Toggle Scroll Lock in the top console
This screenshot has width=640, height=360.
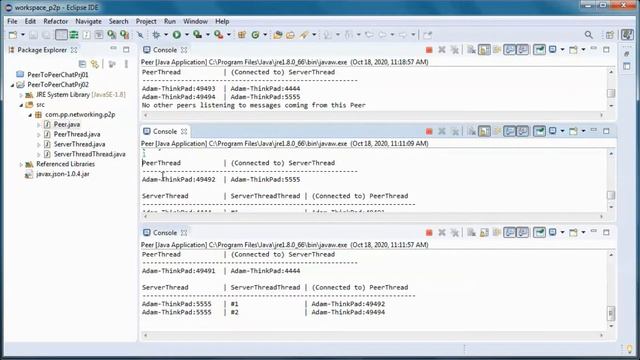click(x=484, y=50)
